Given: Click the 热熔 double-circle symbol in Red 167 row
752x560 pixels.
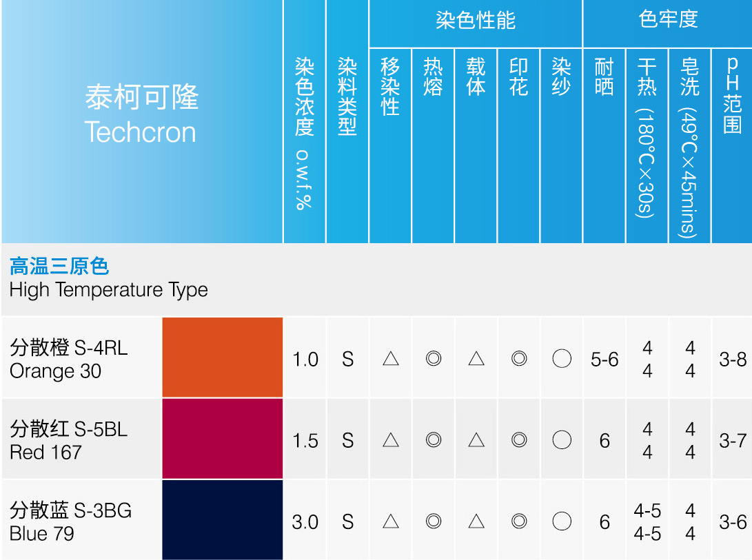Looking at the screenshot, I should 434,440.
